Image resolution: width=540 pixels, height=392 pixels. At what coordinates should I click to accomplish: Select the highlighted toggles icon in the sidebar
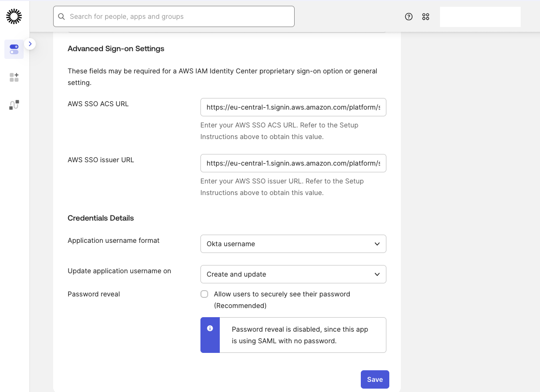click(x=14, y=49)
